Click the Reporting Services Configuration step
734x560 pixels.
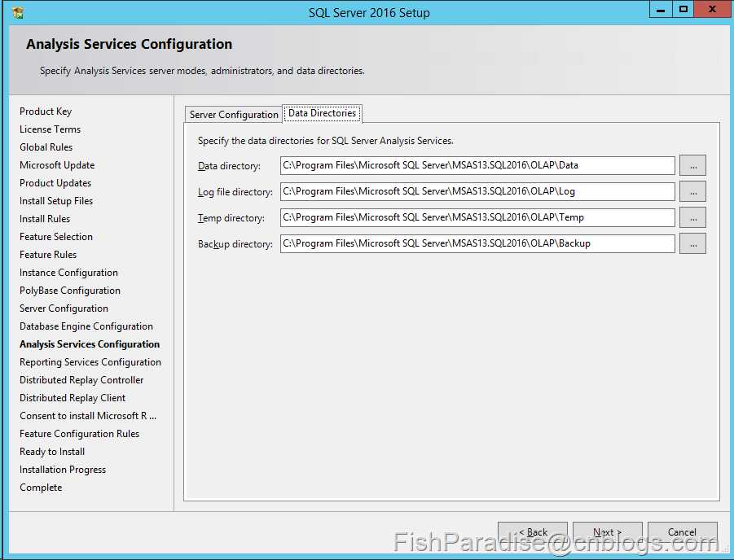[90, 362]
